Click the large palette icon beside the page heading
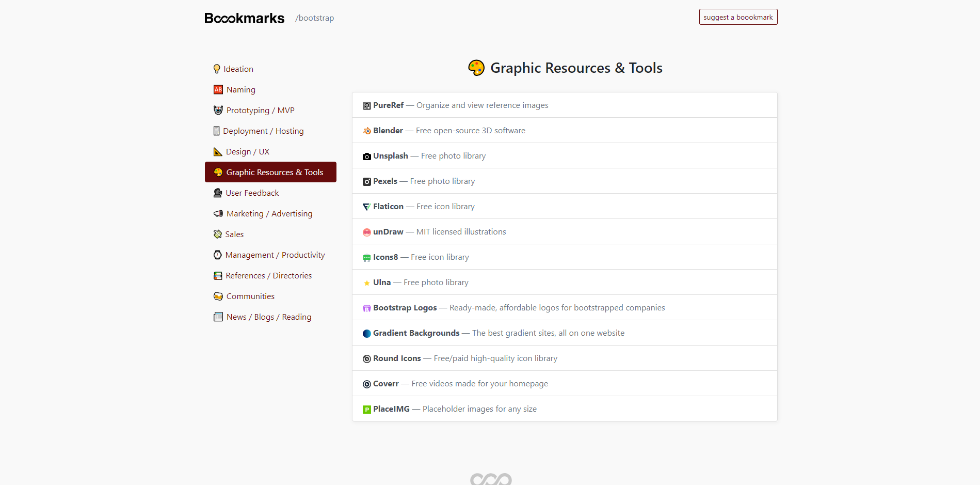This screenshot has height=485, width=980. click(x=476, y=68)
